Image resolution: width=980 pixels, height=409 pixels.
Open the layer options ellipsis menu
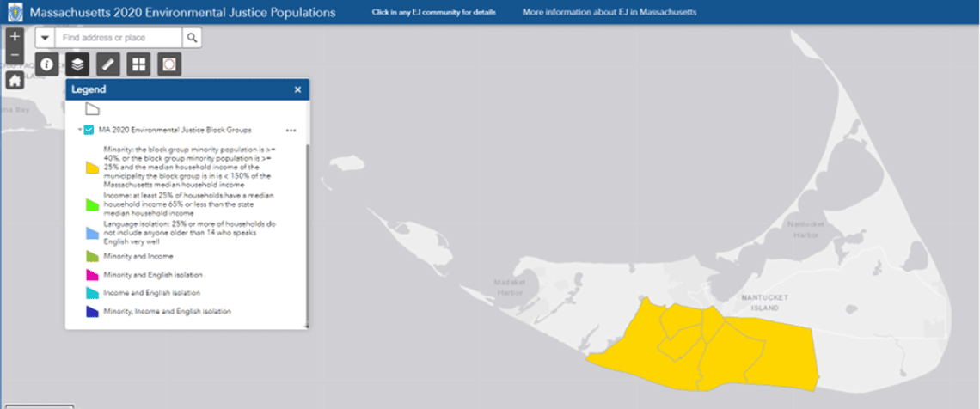[x=291, y=131]
